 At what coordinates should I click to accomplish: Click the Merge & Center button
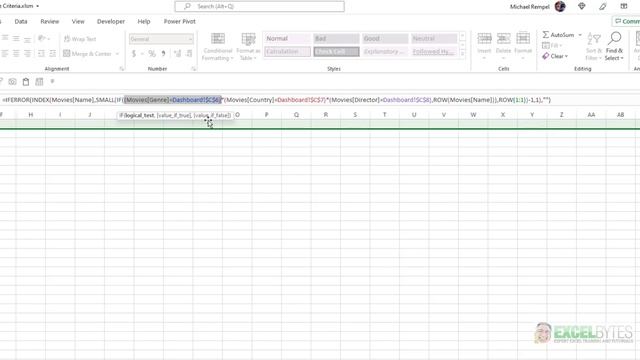point(87,53)
